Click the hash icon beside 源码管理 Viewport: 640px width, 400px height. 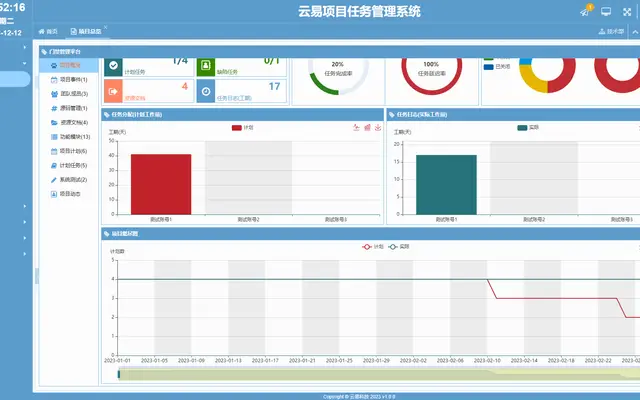(54, 108)
